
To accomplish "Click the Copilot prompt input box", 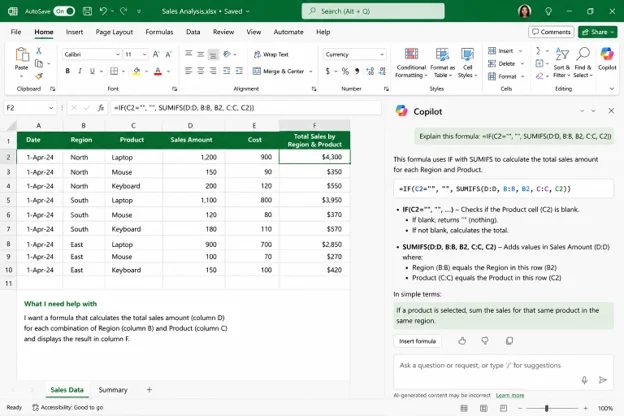I will [x=504, y=371].
